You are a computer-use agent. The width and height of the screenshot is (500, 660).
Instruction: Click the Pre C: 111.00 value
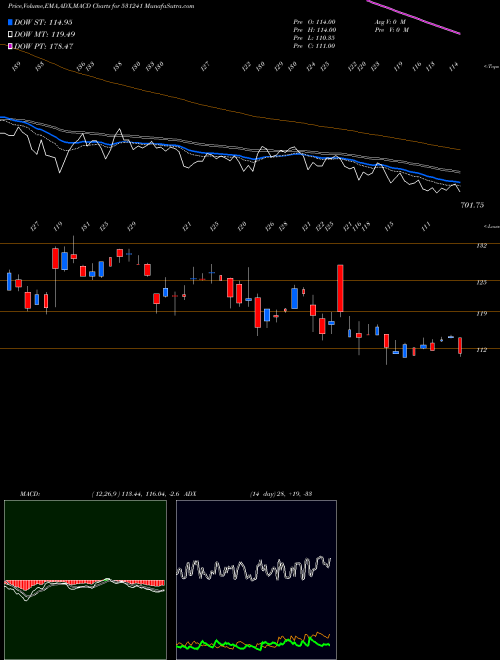click(314, 46)
